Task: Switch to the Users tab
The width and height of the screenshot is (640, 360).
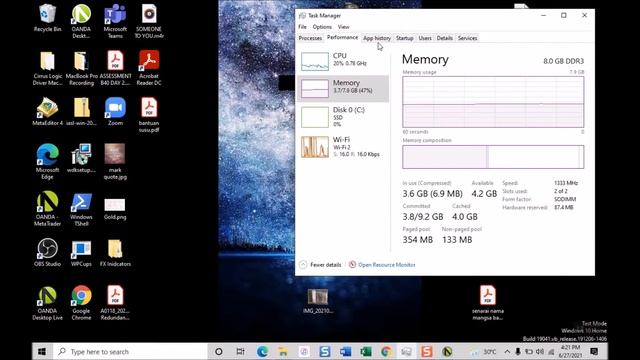Action: pyautogui.click(x=425, y=38)
